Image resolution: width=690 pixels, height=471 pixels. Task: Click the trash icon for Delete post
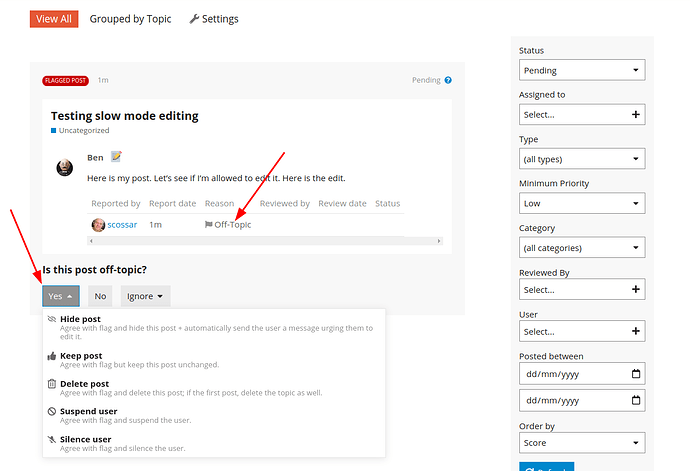tap(51, 383)
